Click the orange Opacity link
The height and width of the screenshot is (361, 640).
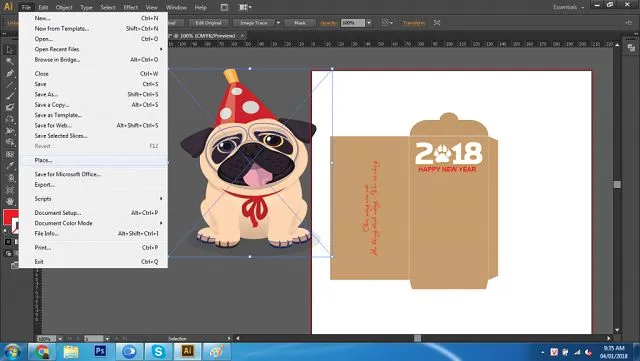click(x=328, y=23)
